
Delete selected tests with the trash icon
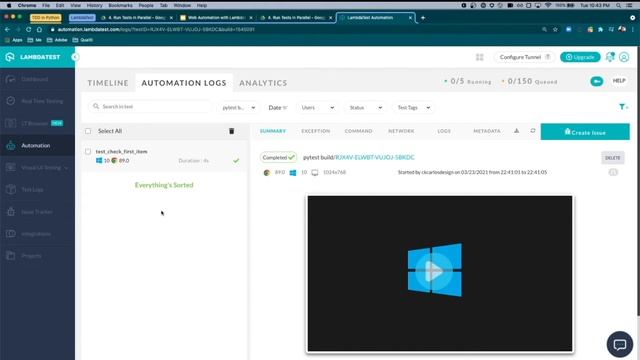[231, 131]
